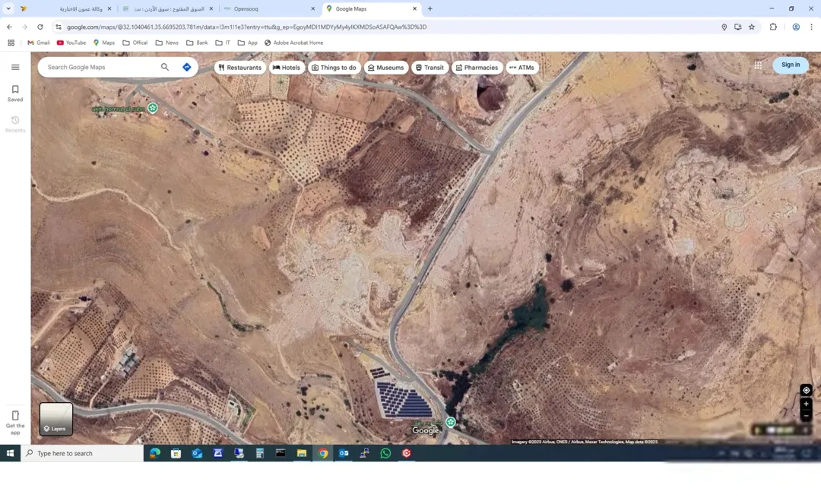This screenshot has height=504, width=821.
Task: Open the Google Maps hamburger menu
Action: coord(15,67)
